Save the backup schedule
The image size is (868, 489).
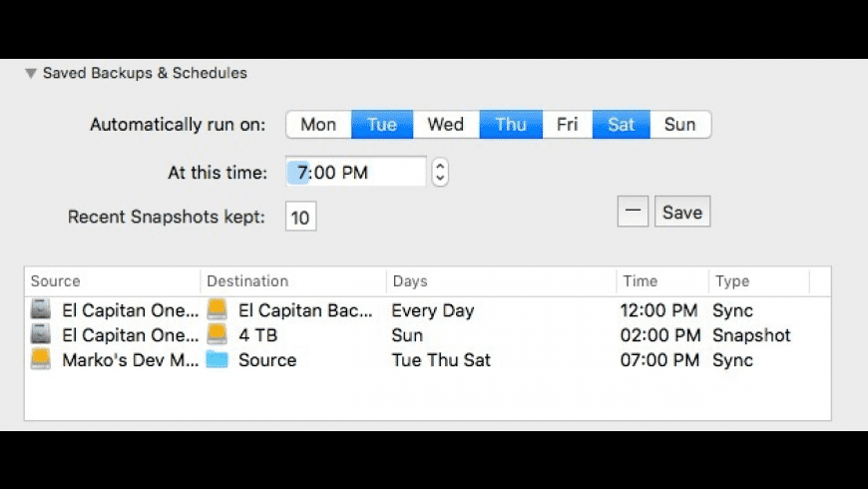point(682,212)
